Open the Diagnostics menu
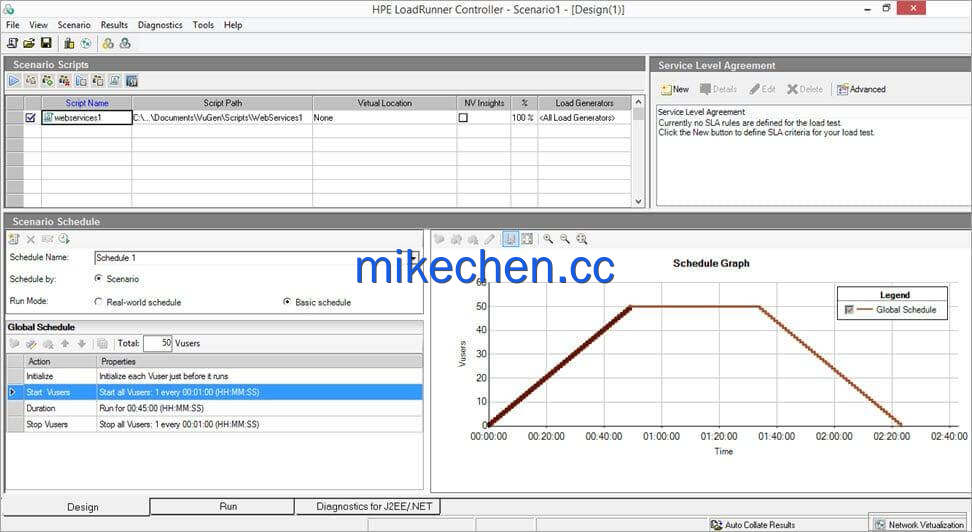Image resolution: width=972 pixels, height=532 pixels. [x=160, y=25]
